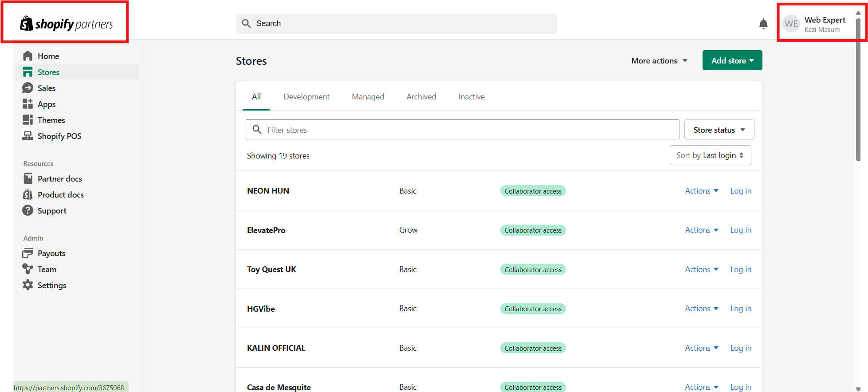Image resolution: width=868 pixels, height=392 pixels.
Task: Click the Themes layout icon in sidebar
Action: pos(27,120)
